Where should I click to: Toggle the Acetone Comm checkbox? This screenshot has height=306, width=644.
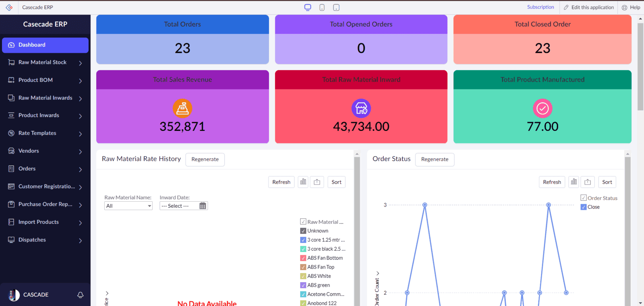(x=303, y=294)
